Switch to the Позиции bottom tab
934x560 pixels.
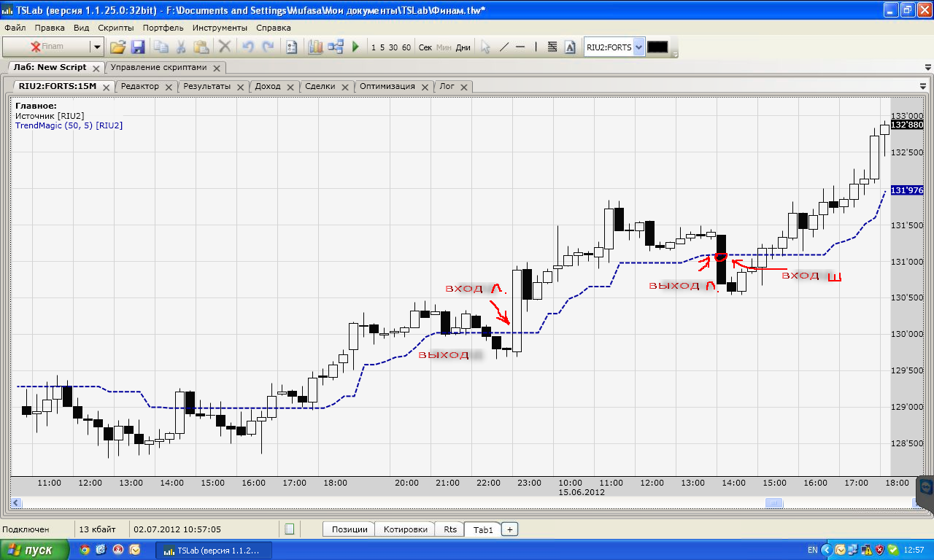click(x=349, y=529)
